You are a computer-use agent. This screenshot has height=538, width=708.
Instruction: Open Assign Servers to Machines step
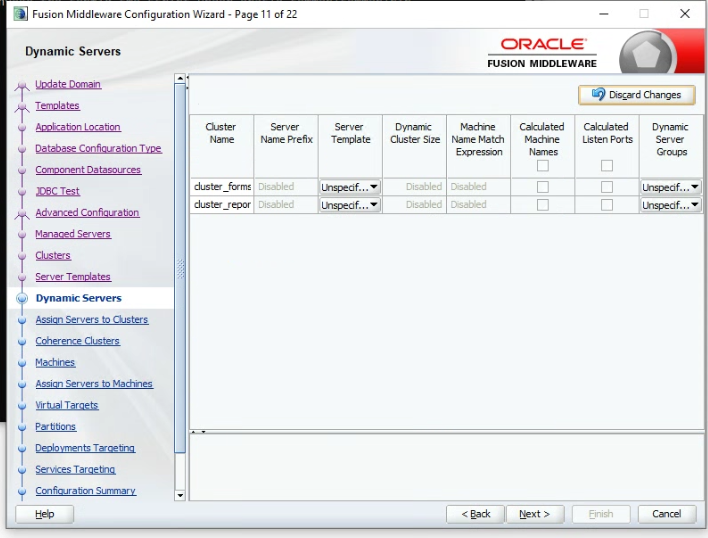(x=94, y=384)
